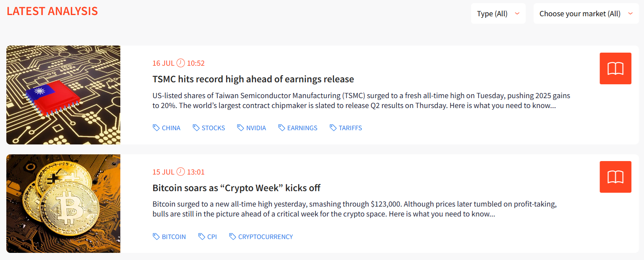Image resolution: width=644 pixels, height=260 pixels.
Task: Open the Type (All) dropdown
Action: click(498, 13)
